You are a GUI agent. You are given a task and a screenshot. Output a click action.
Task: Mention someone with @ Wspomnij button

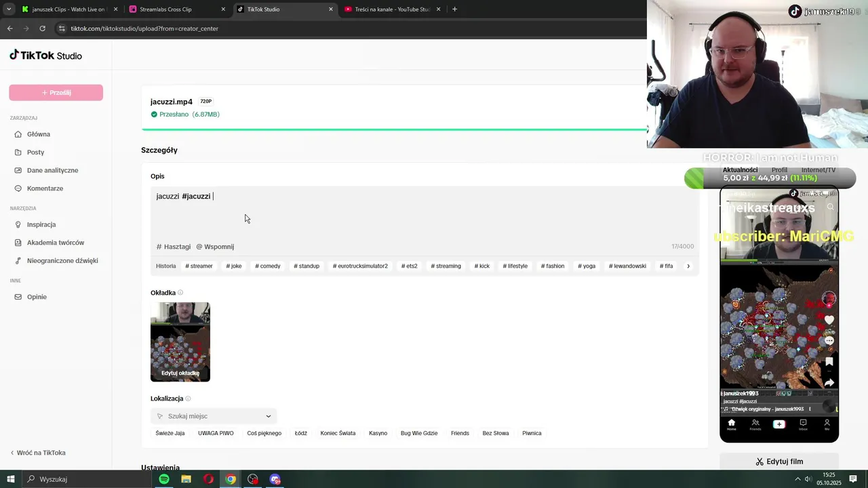click(215, 247)
